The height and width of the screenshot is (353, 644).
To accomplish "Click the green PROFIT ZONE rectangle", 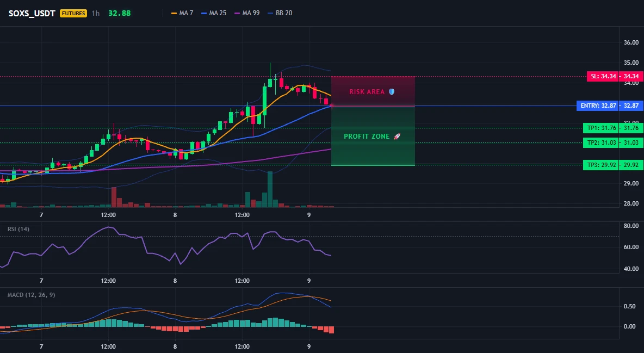I will 373,136.
